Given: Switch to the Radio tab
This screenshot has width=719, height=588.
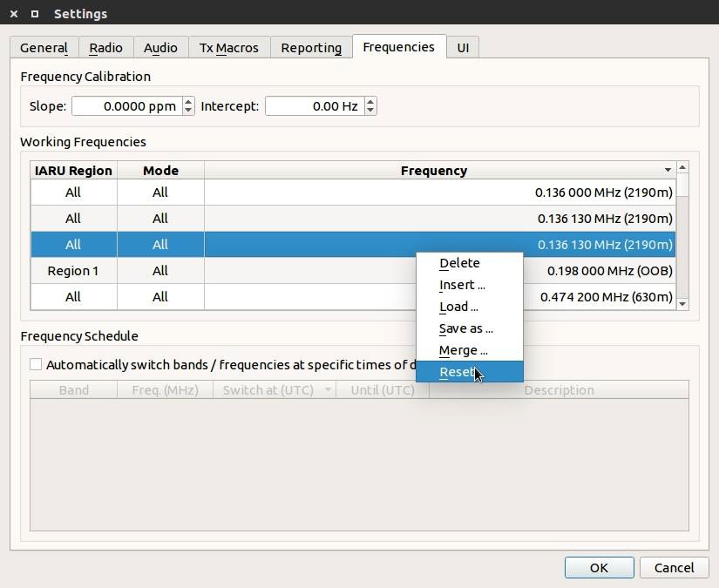Looking at the screenshot, I should click(x=105, y=48).
